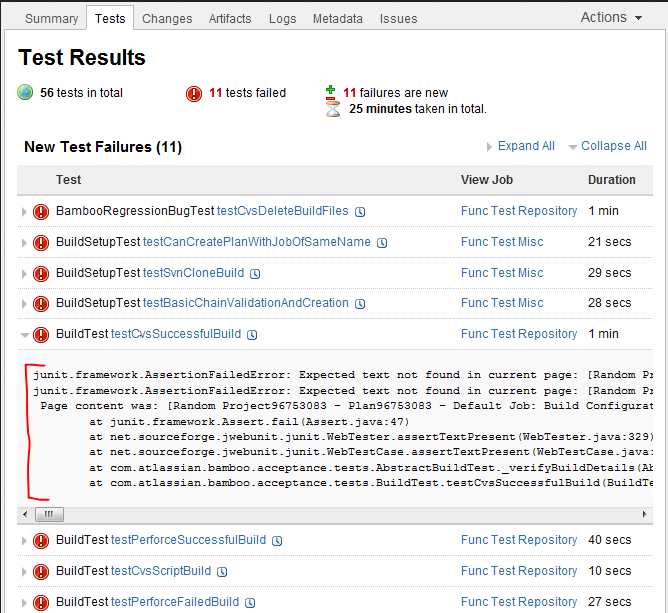This screenshot has height=613, width=668.
Task: Open testCvsDeleteBuildFiles test link
Action: (x=283, y=211)
